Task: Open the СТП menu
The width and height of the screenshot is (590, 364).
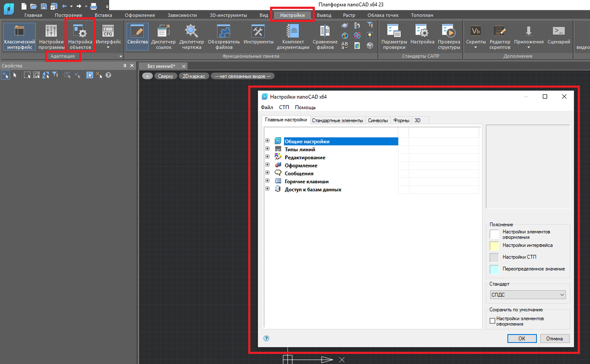Action: (x=284, y=107)
